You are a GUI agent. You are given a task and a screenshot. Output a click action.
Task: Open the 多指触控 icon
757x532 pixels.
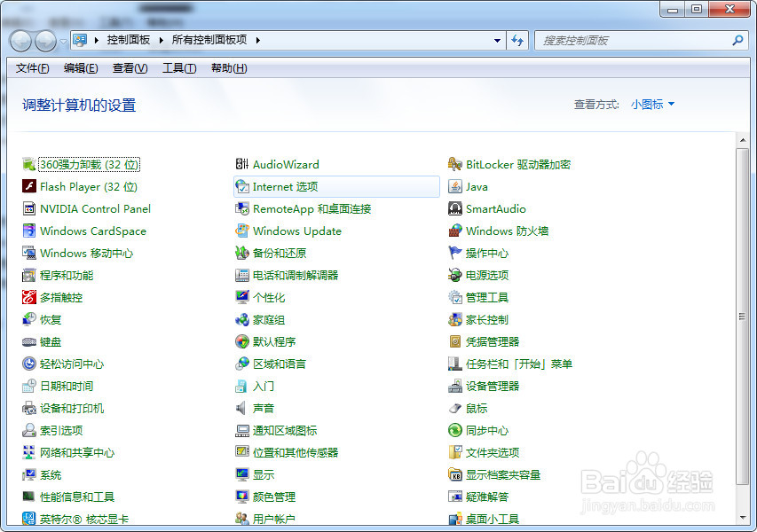[29, 298]
